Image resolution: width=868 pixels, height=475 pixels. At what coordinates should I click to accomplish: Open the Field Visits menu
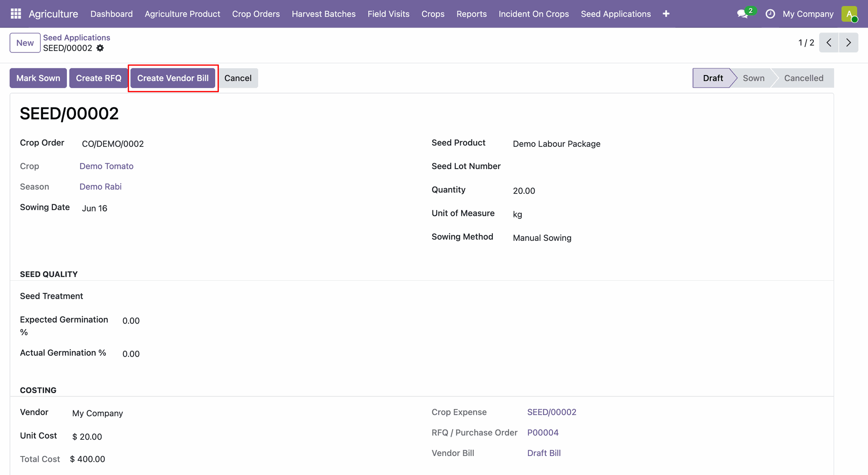point(388,14)
